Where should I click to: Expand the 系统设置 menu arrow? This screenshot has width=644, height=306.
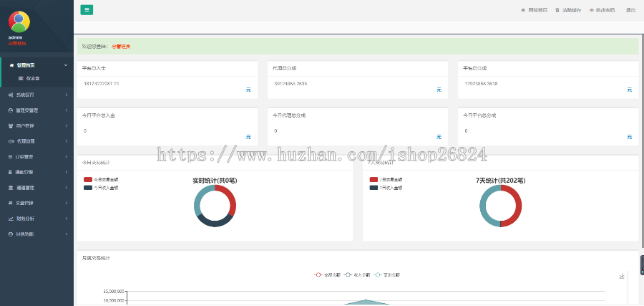tap(67, 95)
